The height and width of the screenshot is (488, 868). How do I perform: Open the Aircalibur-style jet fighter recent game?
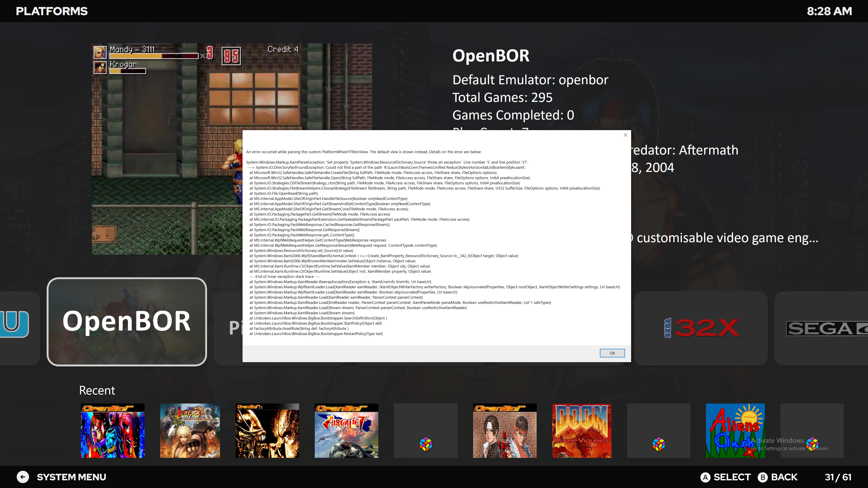tap(346, 431)
